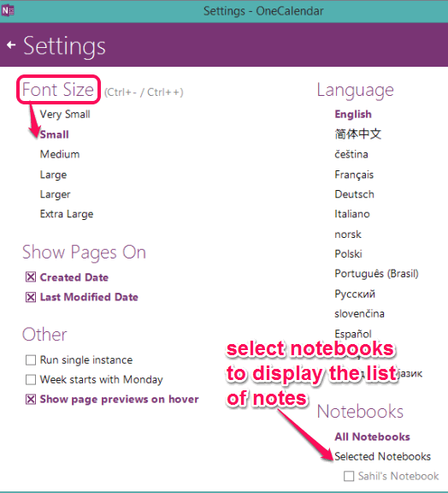The width and height of the screenshot is (448, 493).
Task: Select Larger font size
Action: click(55, 194)
